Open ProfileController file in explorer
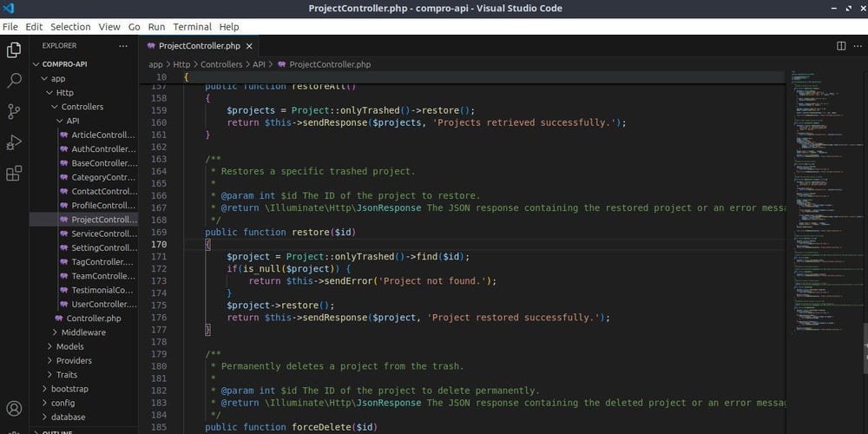This screenshot has height=434, width=868. click(83, 206)
